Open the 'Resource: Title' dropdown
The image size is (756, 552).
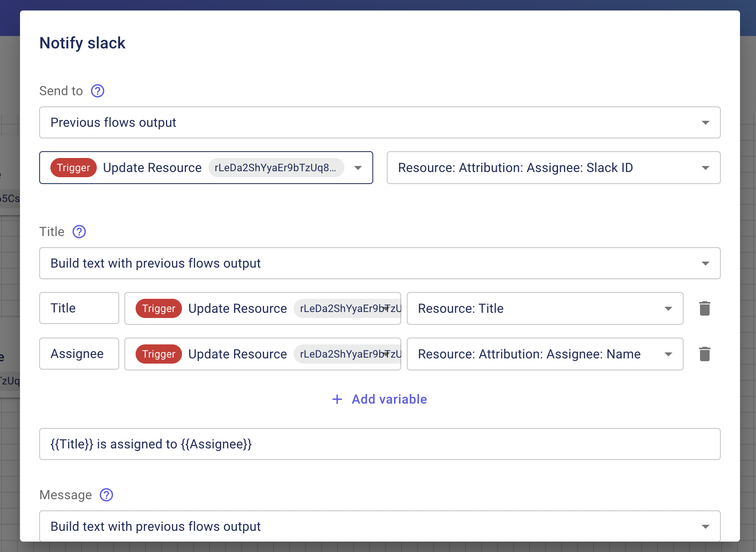point(545,308)
